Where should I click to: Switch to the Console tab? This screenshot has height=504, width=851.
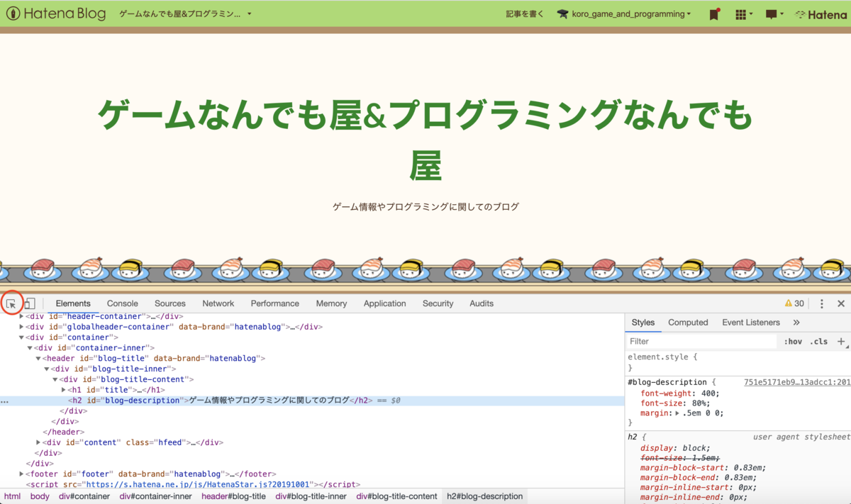123,303
